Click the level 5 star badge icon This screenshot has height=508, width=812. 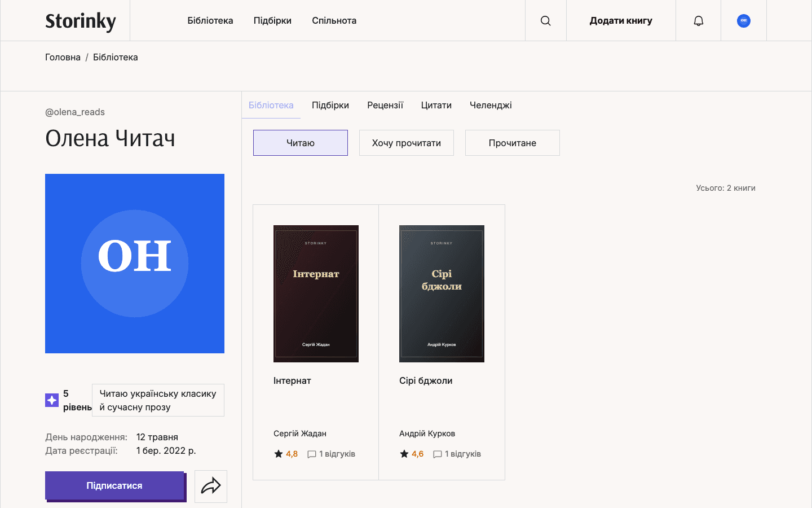[x=52, y=400]
